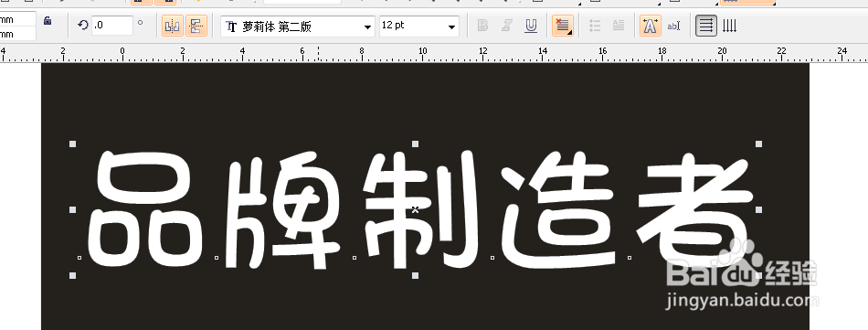Click the top-right selection handle
Screen dimensions: 868x330
click(758, 144)
